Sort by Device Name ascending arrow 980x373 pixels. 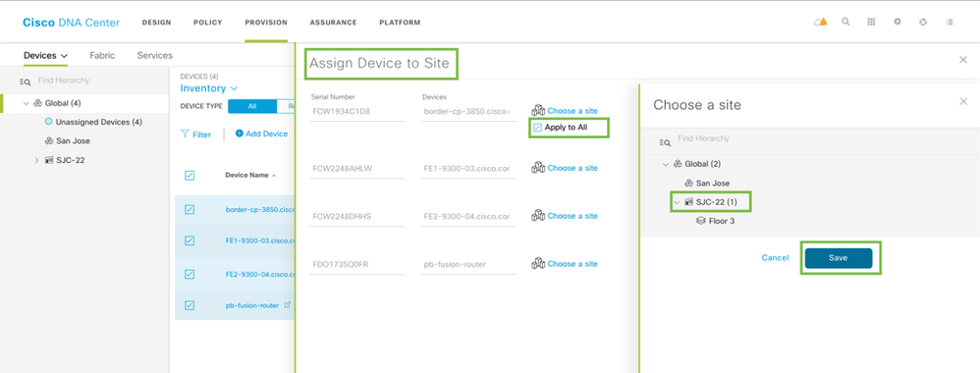(274, 176)
